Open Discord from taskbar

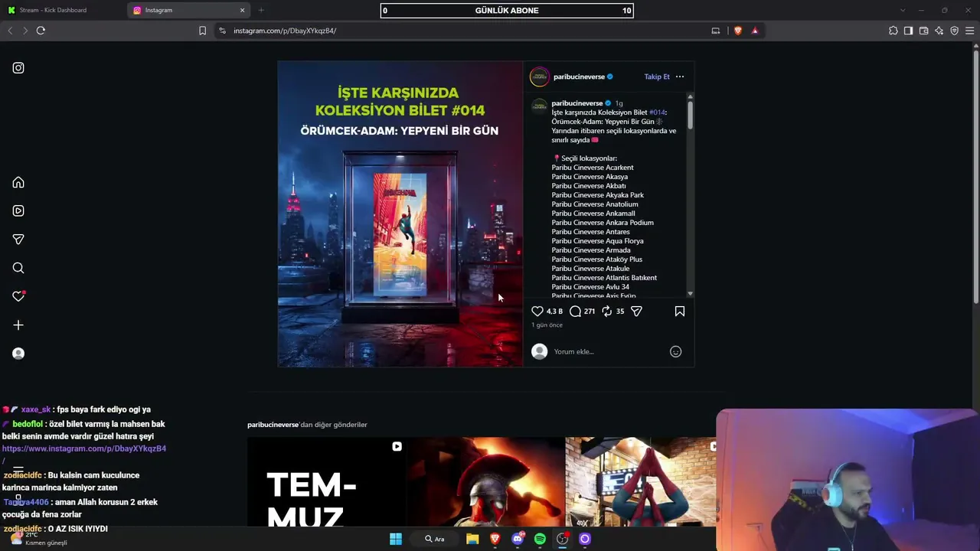coord(518,539)
